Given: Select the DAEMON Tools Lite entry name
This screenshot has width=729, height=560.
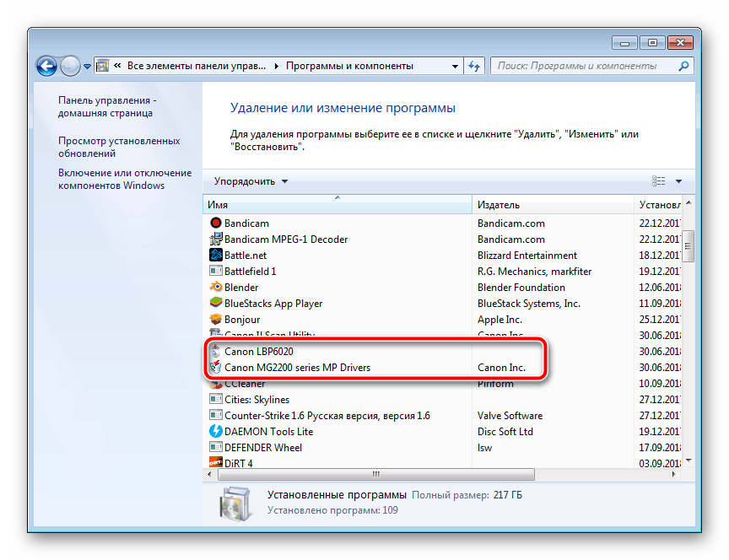Looking at the screenshot, I should coord(268,432).
